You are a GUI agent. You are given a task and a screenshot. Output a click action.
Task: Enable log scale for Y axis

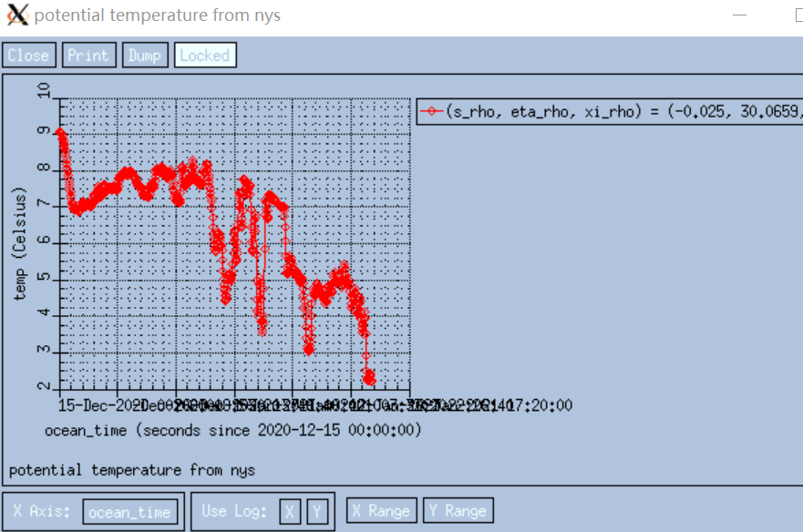[316, 511]
